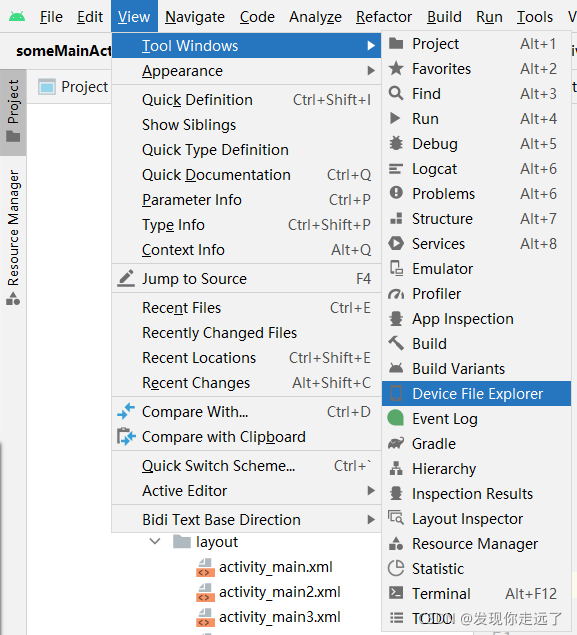Click the Statistic pie chart icon
577x635 pixels.
tap(396, 568)
